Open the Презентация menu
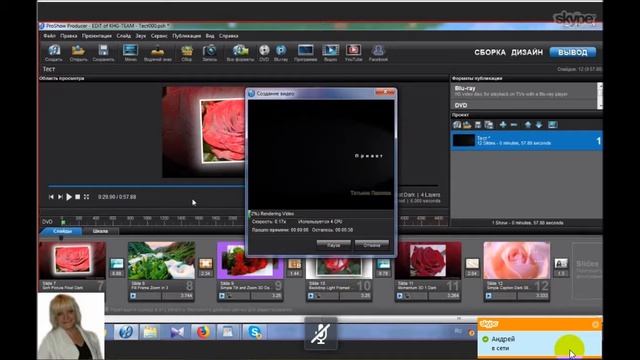The width and height of the screenshot is (640, 360). click(x=97, y=36)
